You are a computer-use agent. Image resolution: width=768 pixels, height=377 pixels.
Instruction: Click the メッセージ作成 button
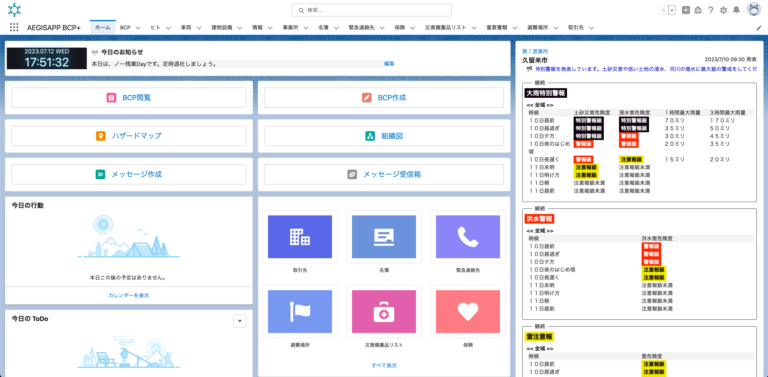129,174
